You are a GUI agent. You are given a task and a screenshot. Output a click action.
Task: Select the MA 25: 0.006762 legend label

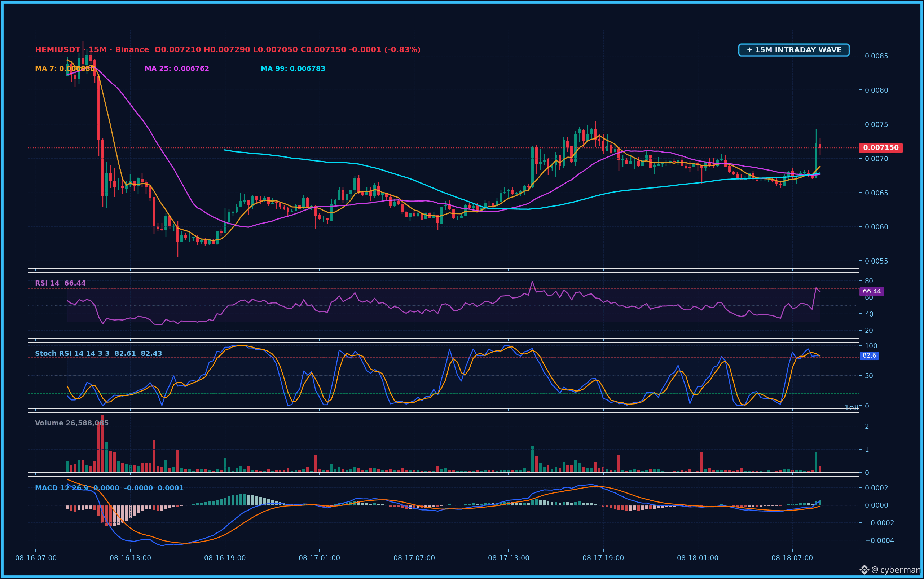pyautogui.click(x=177, y=69)
